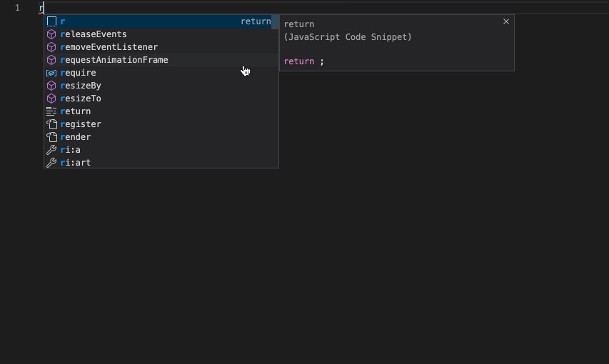609x364 pixels.
Task: Click the suggestion list scrollbar thumb
Action: 275,22
